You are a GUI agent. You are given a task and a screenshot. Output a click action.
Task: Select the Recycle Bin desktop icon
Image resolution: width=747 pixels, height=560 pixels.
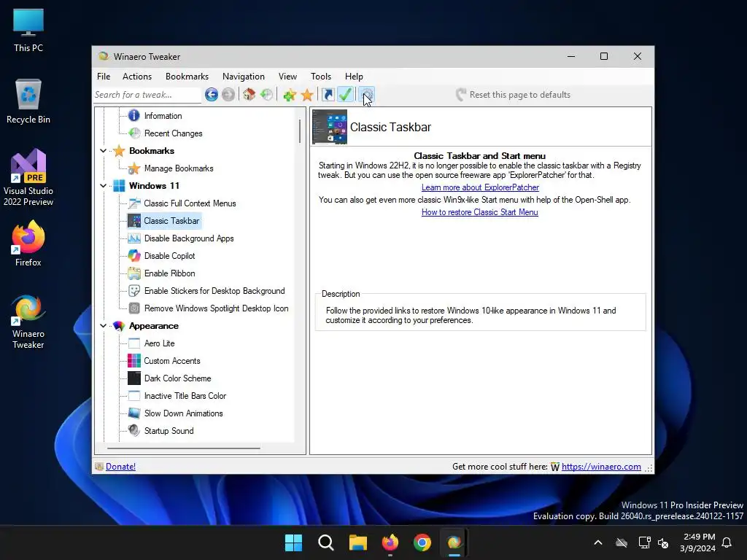tap(28, 101)
